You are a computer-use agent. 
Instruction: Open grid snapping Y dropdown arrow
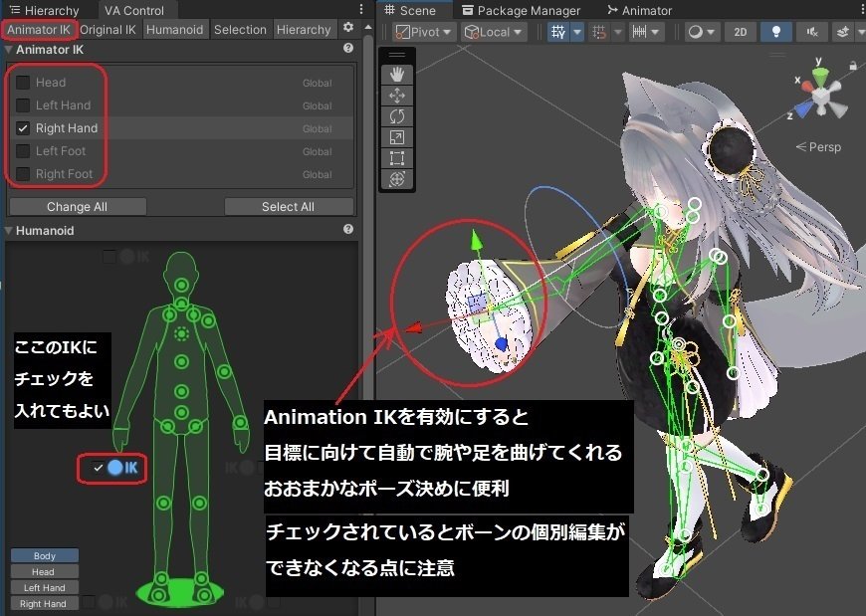coord(577,32)
